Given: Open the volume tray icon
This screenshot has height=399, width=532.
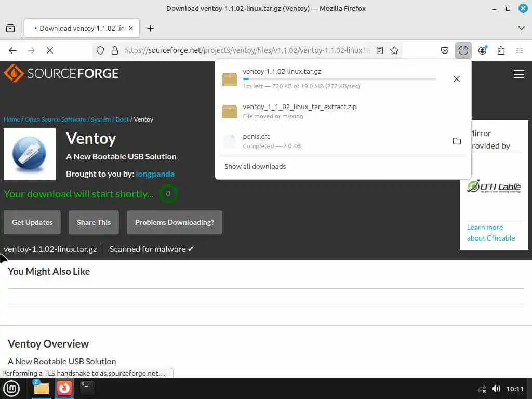Looking at the screenshot, I should [x=496, y=389].
